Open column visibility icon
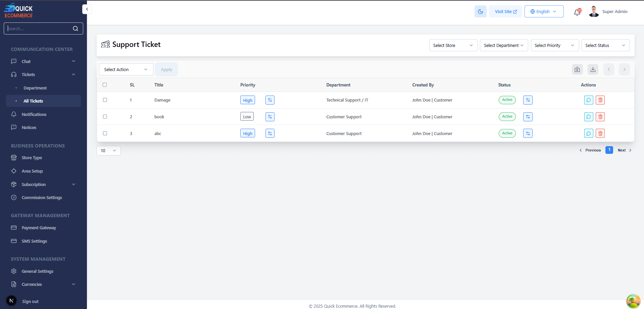The width and height of the screenshot is (644, 309). point(577,69)
